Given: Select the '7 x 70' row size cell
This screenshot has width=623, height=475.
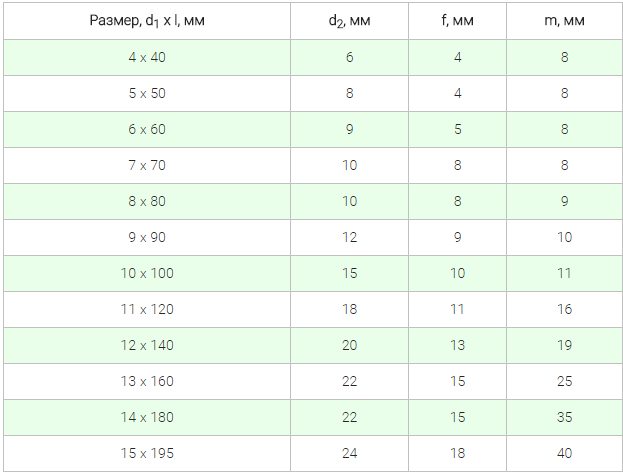Looking at the screenshot, I should coord(147,166).
